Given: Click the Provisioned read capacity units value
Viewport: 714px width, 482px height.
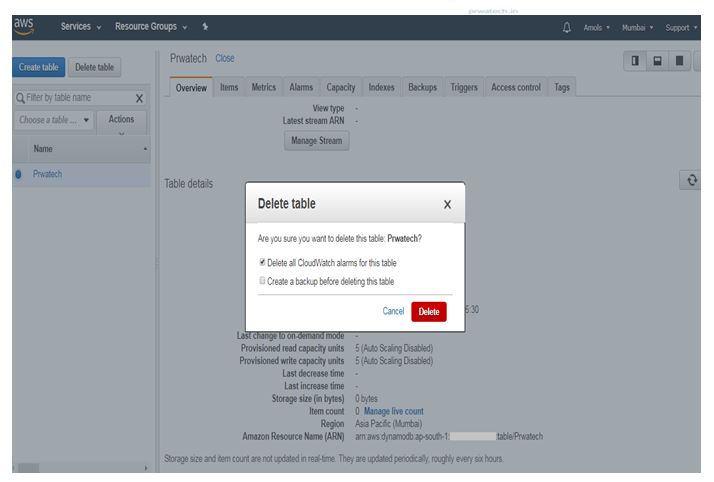Looking at the screenshot, I should tap(394, 349).
